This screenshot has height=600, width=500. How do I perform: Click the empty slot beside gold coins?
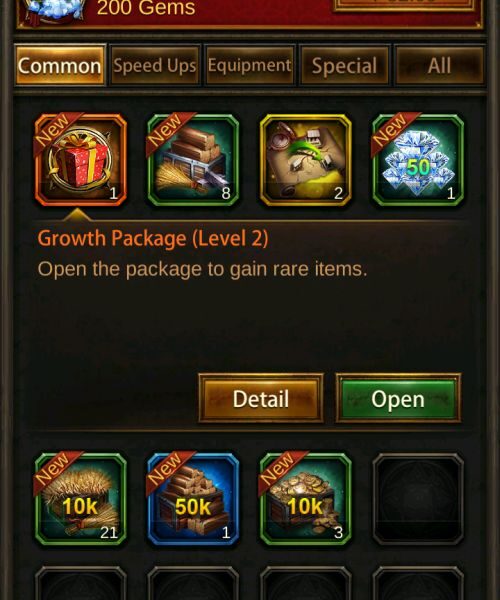pos(418,499)
